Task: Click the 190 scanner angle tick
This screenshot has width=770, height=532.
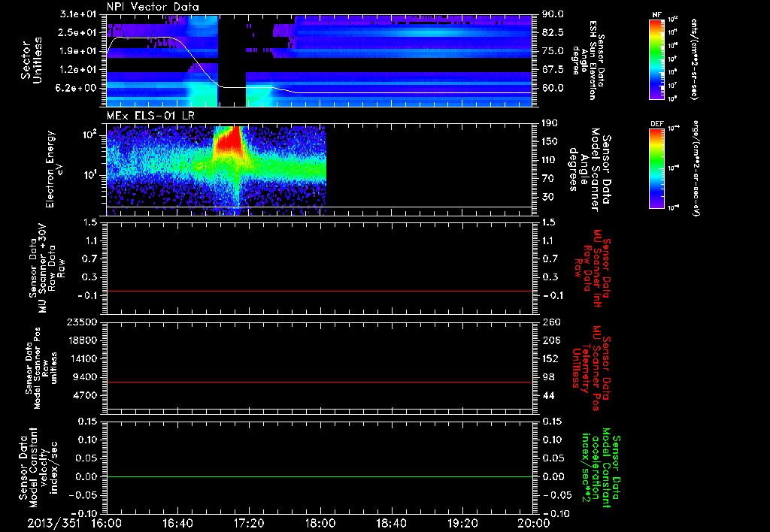Action: pos(550,123)
